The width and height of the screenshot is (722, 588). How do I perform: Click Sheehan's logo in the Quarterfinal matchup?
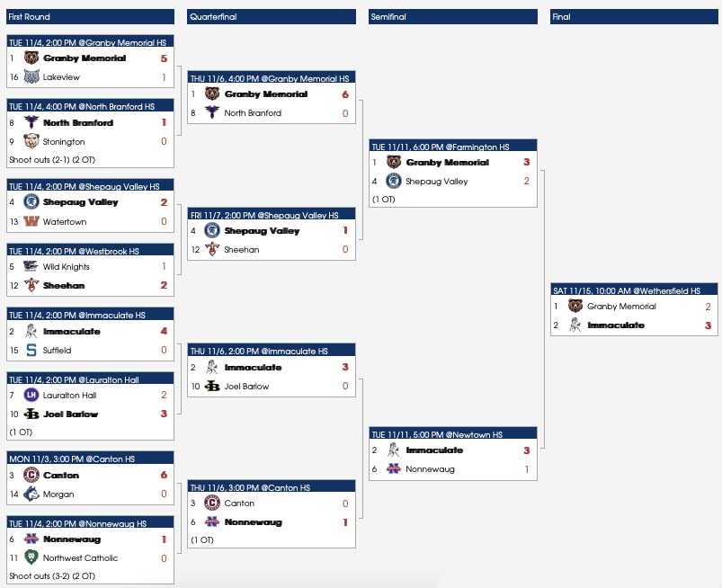(212, 250)
